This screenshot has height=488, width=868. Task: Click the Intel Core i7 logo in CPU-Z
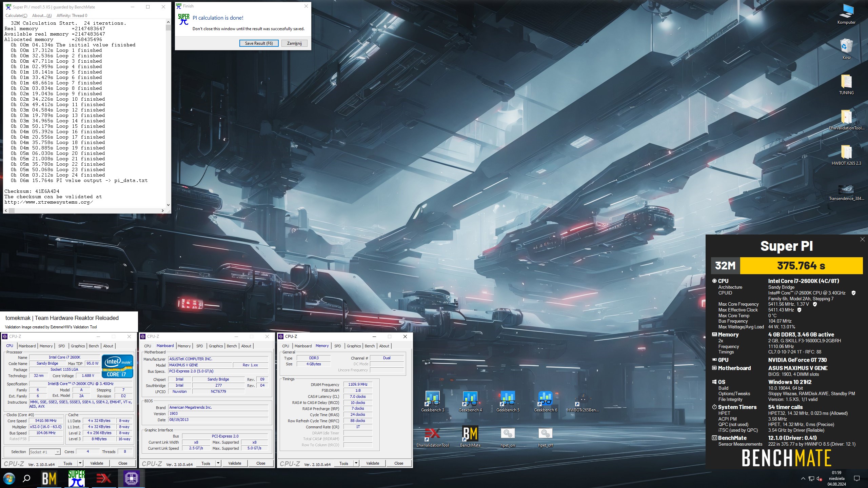pyautogui.click(x=117, y=366)
